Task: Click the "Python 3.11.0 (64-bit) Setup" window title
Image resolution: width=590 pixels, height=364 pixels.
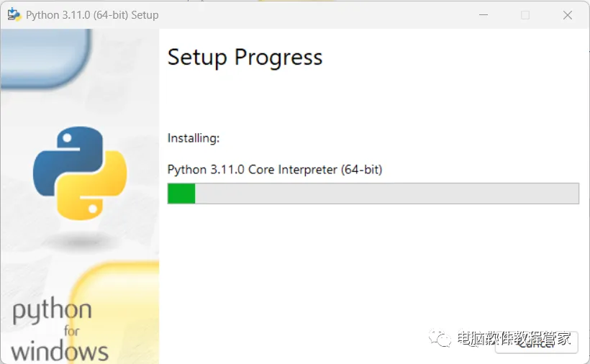Action: (92, 15)
